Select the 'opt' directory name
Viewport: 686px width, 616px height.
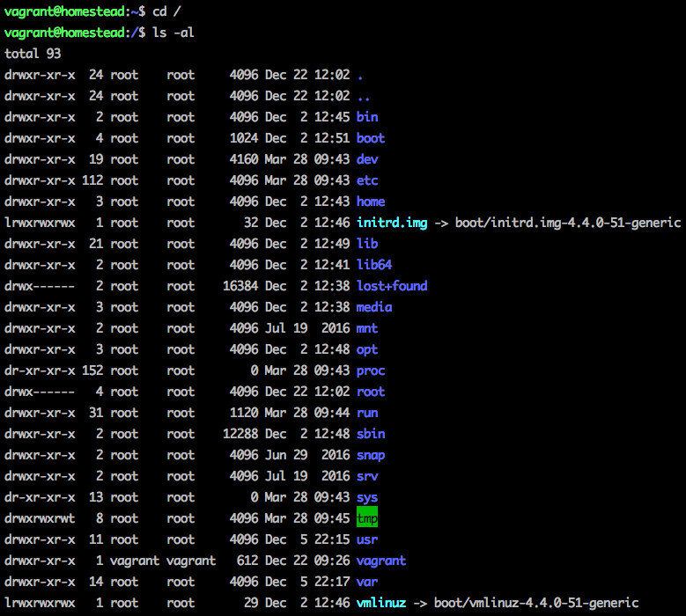pyautogui.click(x=367, y=349)
